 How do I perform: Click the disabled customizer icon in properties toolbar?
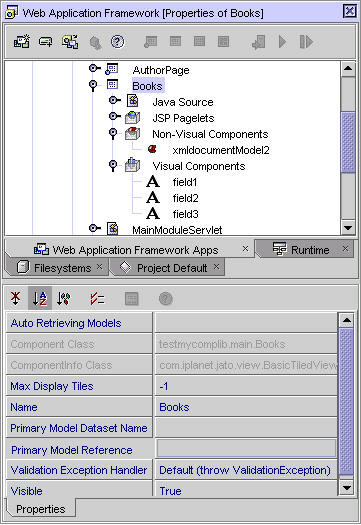131,299
